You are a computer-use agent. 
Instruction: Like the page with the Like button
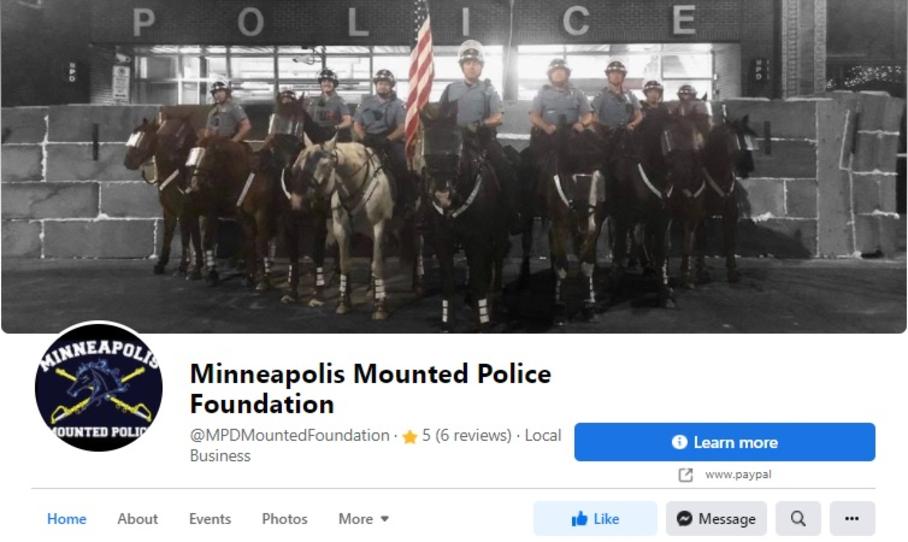595,519
